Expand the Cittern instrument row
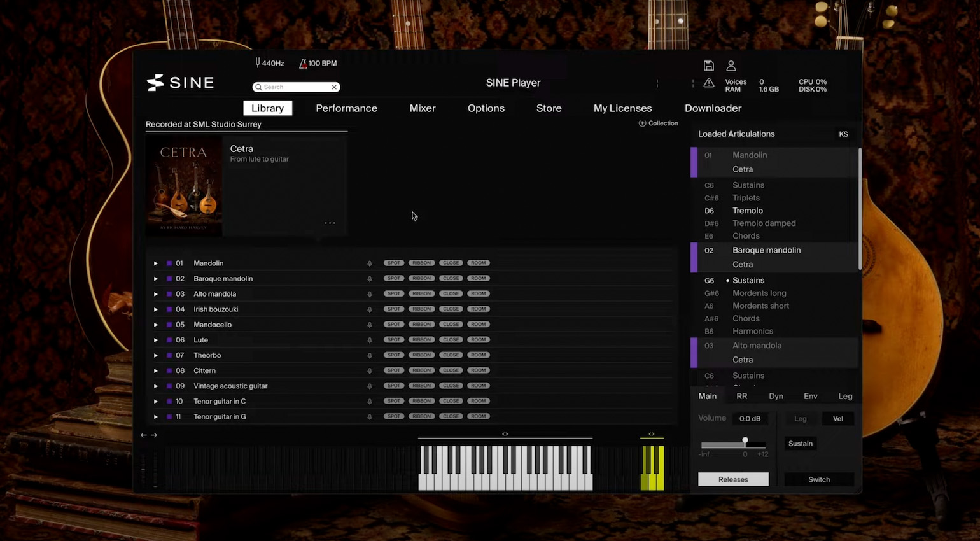Image resolution: width=980 pixels, height=541 pixels. [x=155, y=370]
